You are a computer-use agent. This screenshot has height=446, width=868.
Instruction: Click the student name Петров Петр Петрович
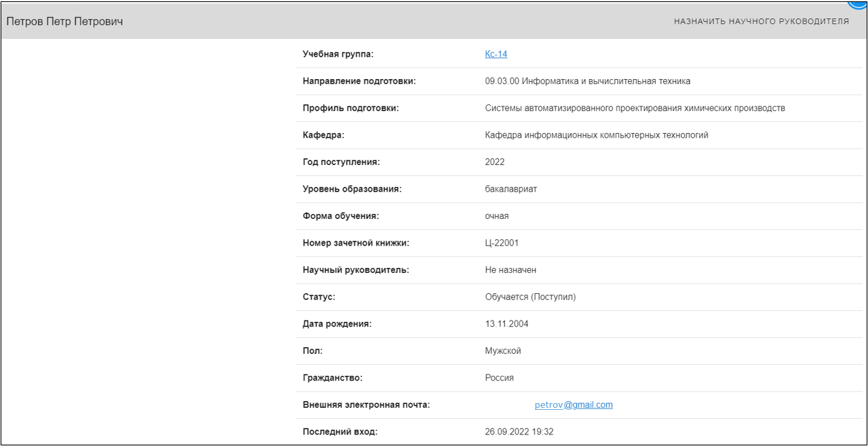tap(65, 22)
